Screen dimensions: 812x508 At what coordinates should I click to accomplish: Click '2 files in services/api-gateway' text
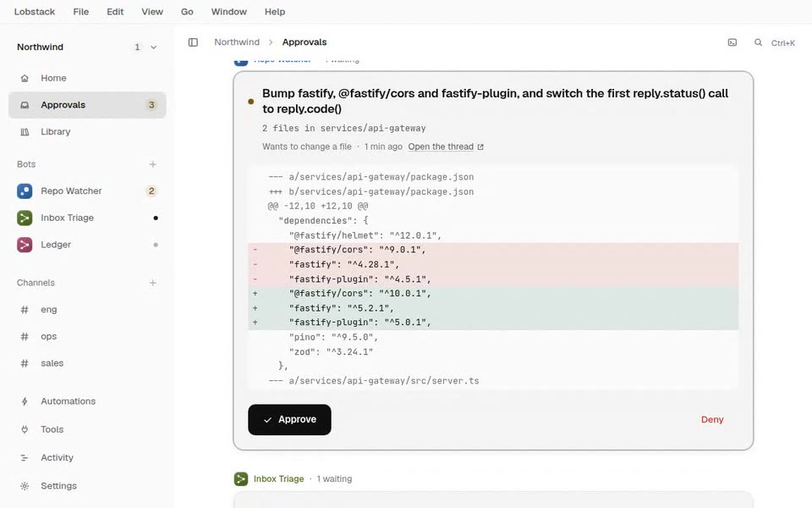344,128
